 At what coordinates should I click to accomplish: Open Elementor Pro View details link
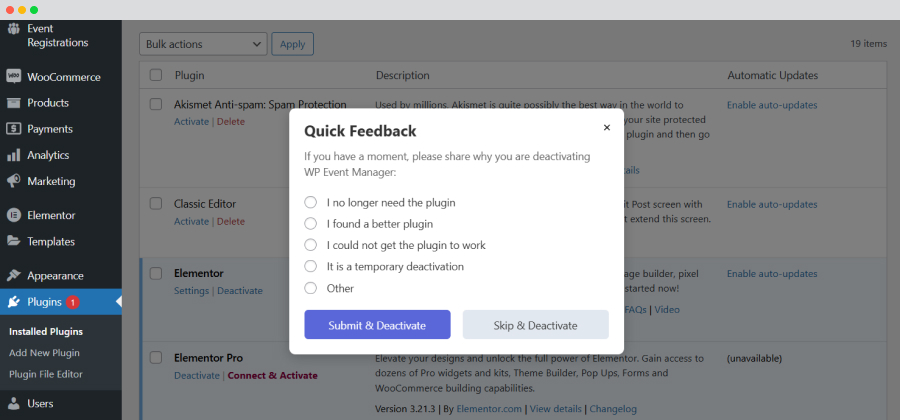pos(555,409)
